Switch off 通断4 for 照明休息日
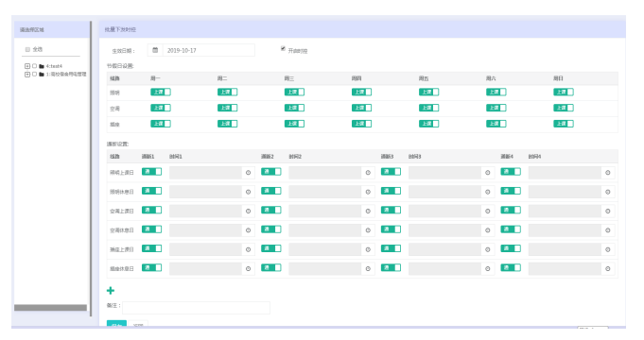This screenshot has width=644, height=340. point(511,191)
